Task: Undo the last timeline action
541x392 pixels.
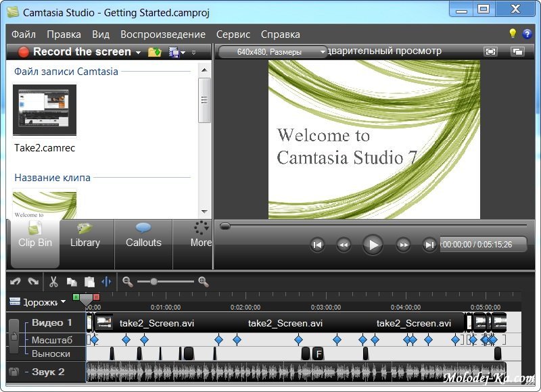Action: click(16, 282)
